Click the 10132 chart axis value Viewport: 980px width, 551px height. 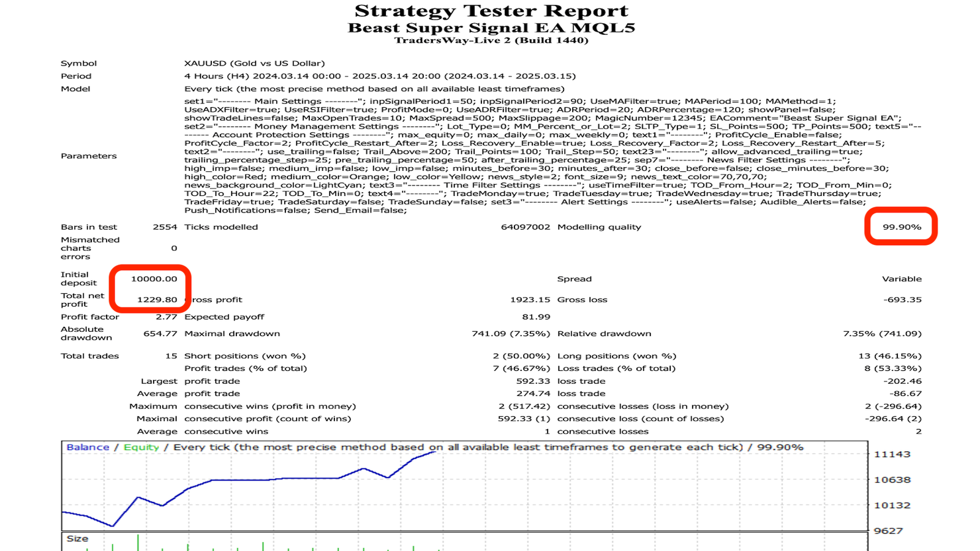tap(892, 506)
